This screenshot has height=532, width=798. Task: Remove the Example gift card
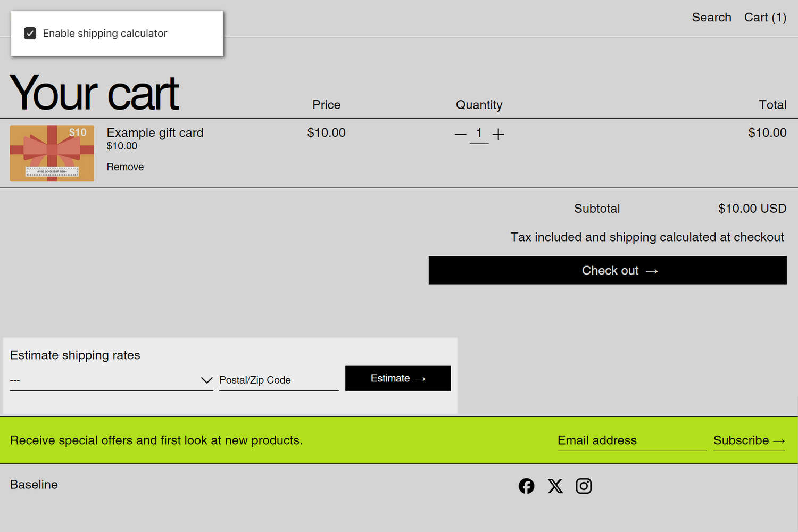tap(125, 167)
